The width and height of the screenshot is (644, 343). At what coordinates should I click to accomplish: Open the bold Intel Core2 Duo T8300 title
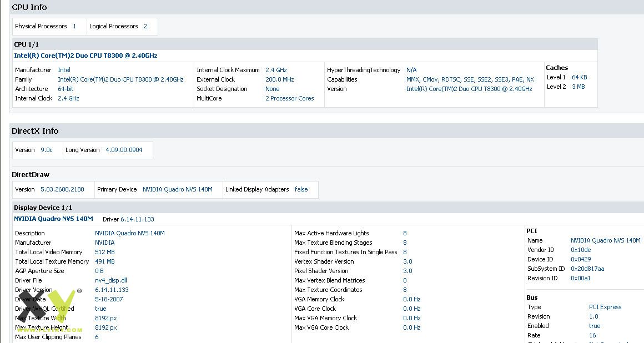[85, 56]
